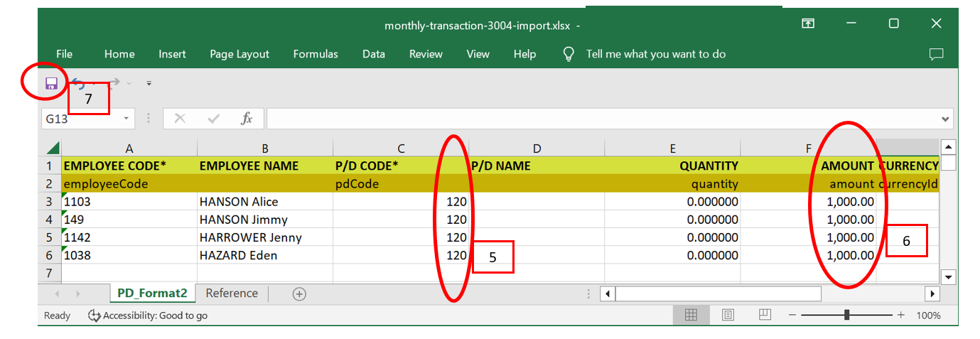Open the comments icon at top right

(x=936, y=54)
